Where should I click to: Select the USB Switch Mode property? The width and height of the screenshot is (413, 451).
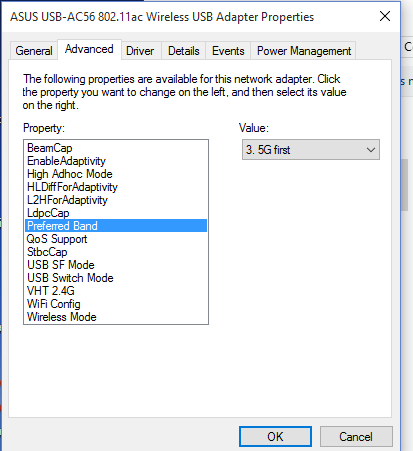(70, 278)
